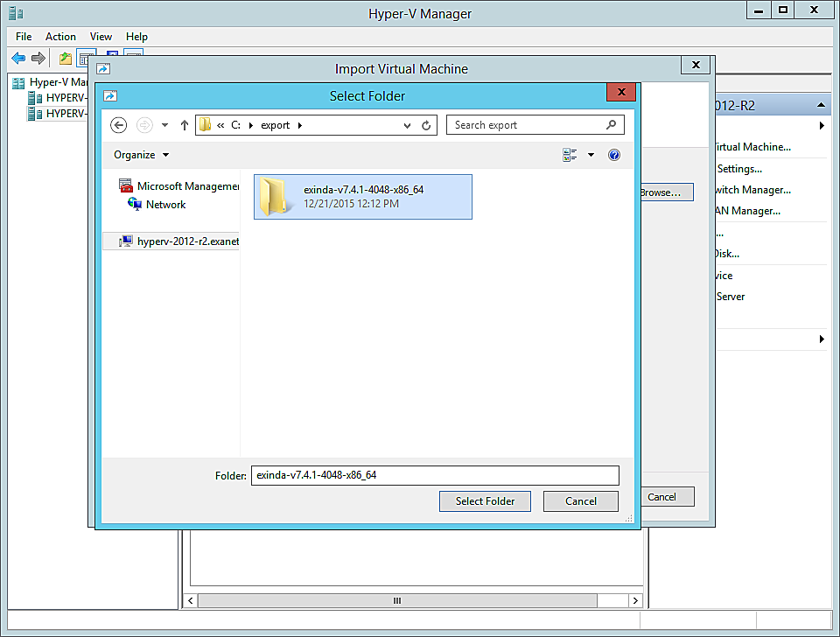The width and height of the screenshot is (840, 637).
Task: Click the Up One Level folder toolbar icon
Action: 66,58
